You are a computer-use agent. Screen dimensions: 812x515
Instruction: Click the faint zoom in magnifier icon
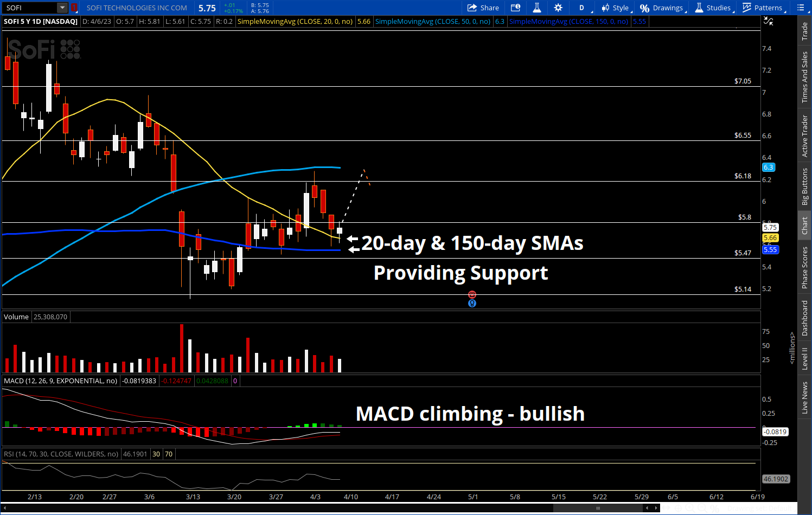[690, 508]
